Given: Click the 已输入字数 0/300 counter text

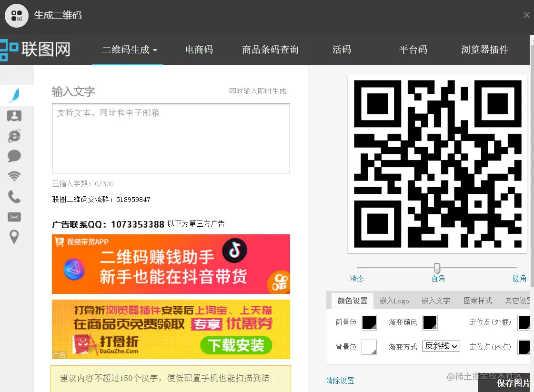Looking at the screenshot, I should 83,184.
